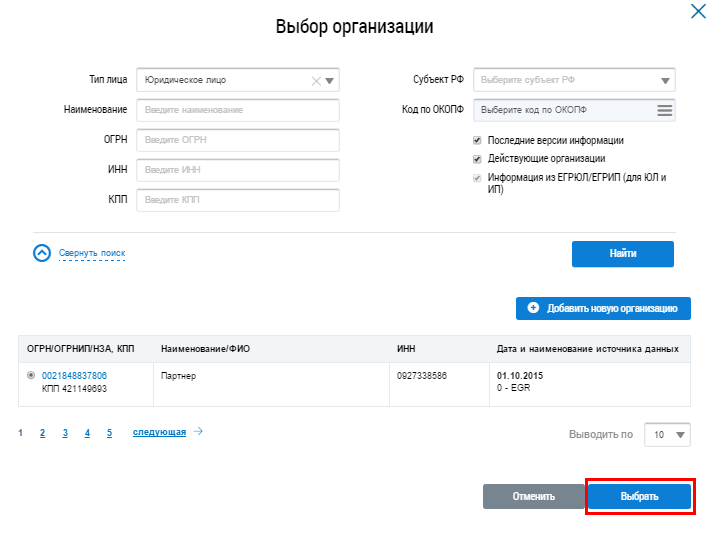Close the organization selection dialog
Screen dimensions: 711x534
tap(697, 12)
